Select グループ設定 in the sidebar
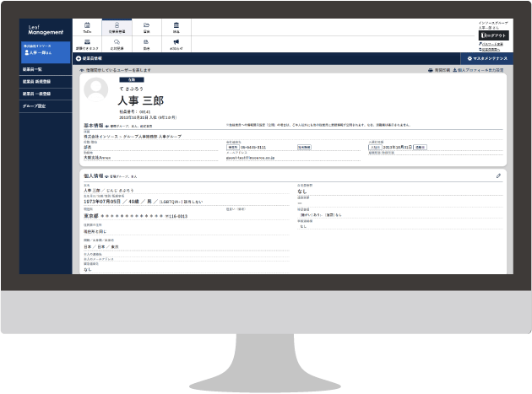This screenshot has width=532, height=394. click(x=46, y=106)
